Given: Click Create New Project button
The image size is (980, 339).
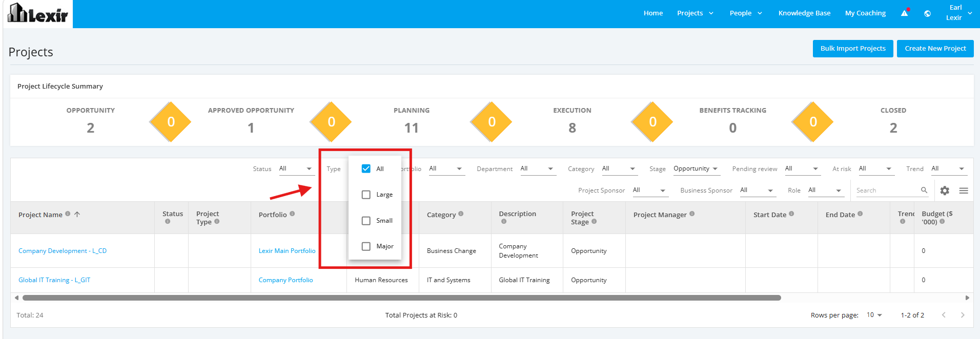Looking at the screenshot, I should [935, 49].
